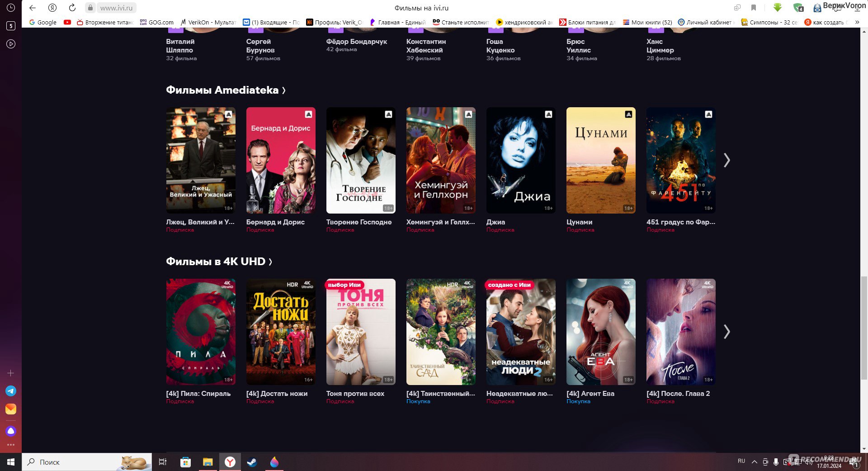Open Telegram from the browser sidebar
The image size is (868, 471).
pyautogui.click(x=11, y=391)
